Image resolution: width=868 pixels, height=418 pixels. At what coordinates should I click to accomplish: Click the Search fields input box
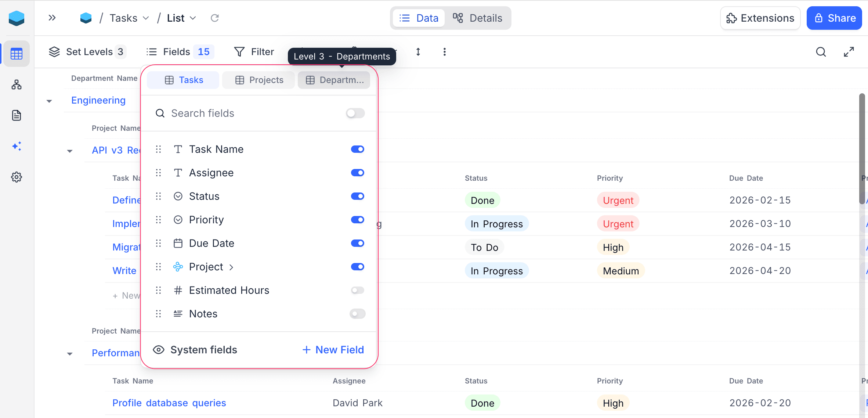point(250,113)
